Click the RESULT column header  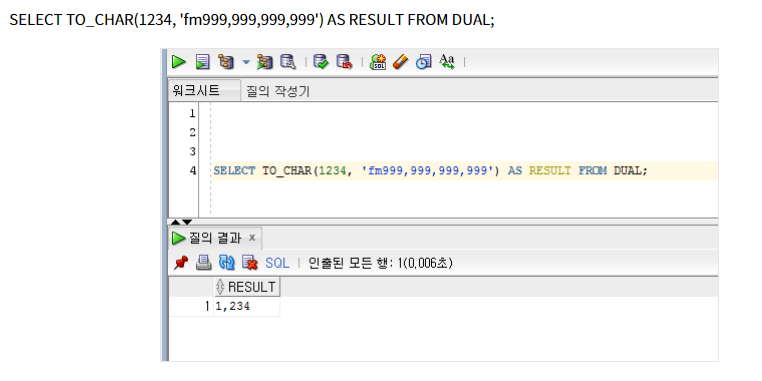247,287
